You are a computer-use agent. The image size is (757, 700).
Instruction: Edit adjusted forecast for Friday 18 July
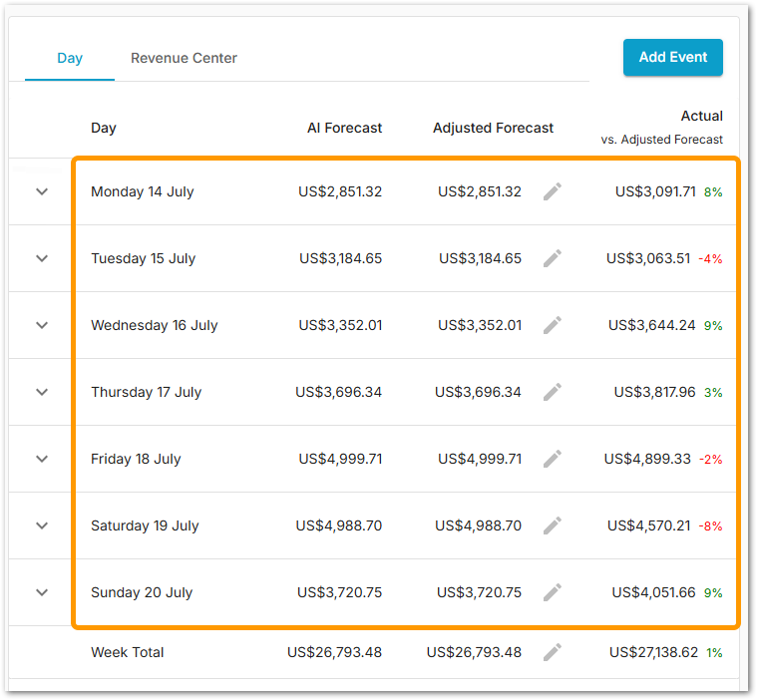coord(553,459)
